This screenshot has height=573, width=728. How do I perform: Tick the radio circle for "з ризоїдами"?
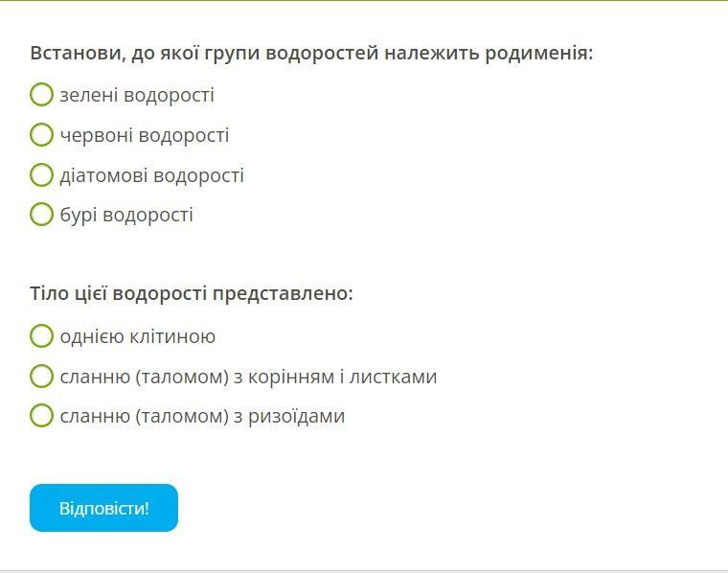tap(41, 415)
